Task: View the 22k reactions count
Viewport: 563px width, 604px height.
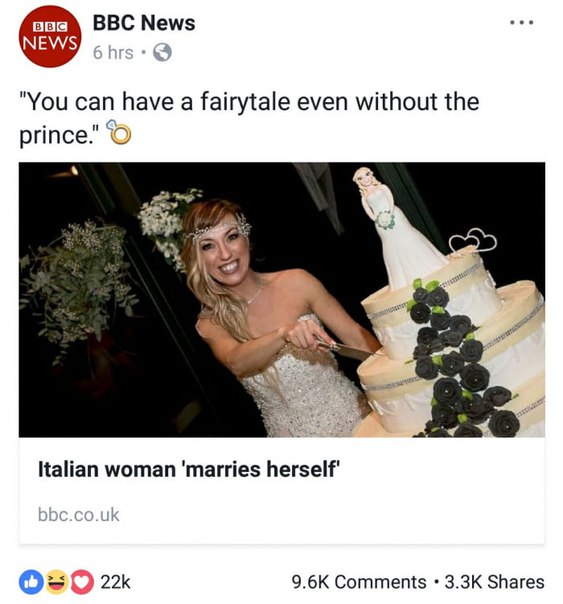Action: (x=115, y=582)
